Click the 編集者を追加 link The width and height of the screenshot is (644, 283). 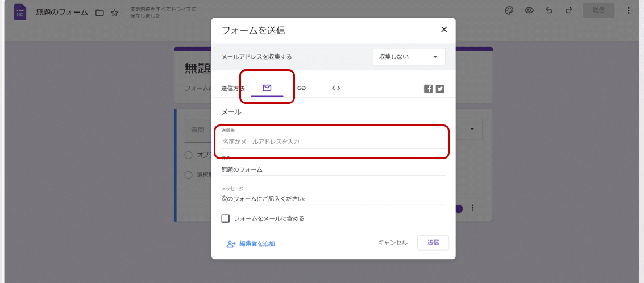tap(251, 244)
